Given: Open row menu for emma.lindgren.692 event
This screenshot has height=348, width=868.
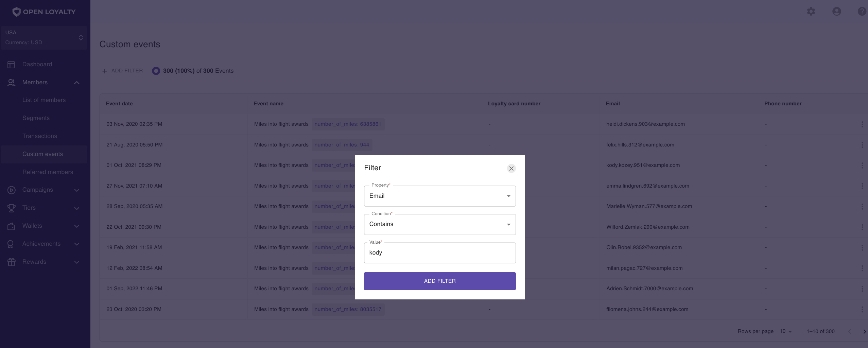Looking at the screenshot, I should pyautogui.click(x=862, y=186).
